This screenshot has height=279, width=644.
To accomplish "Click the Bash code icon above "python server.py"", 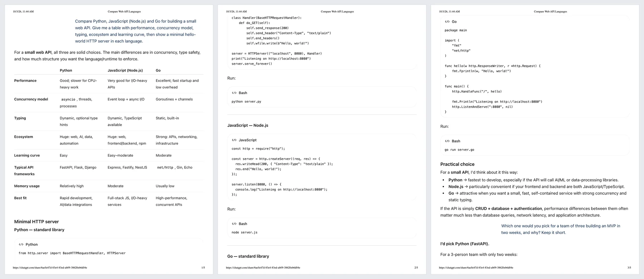I will click(x=234, y=93).
